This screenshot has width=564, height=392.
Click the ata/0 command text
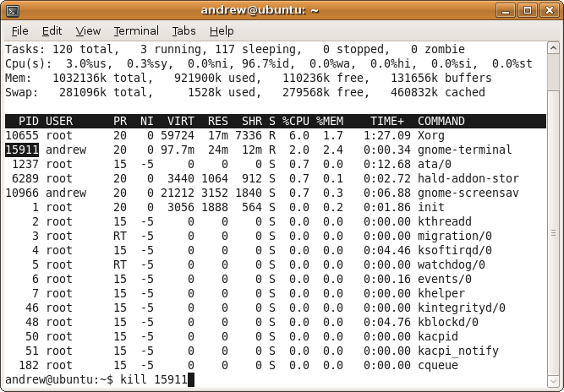pyautogui.click(x=434, y=165)
